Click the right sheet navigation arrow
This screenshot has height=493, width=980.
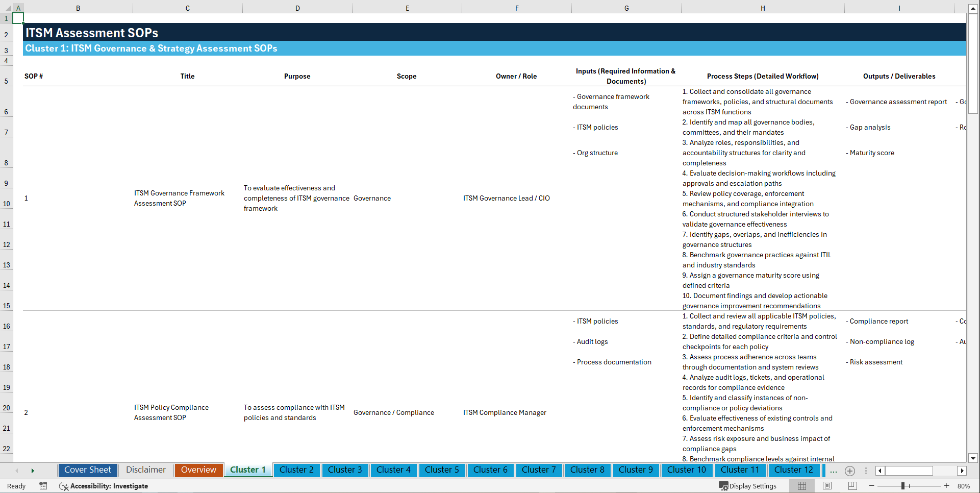pos(33,471)
